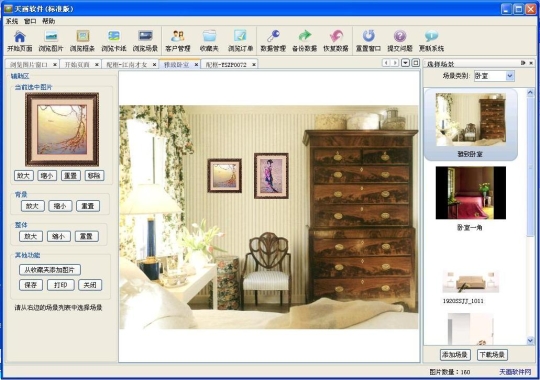Click the 添加场景 button
Image resolution: width=540 pixels, height=380 pixels.
point(455,355)
